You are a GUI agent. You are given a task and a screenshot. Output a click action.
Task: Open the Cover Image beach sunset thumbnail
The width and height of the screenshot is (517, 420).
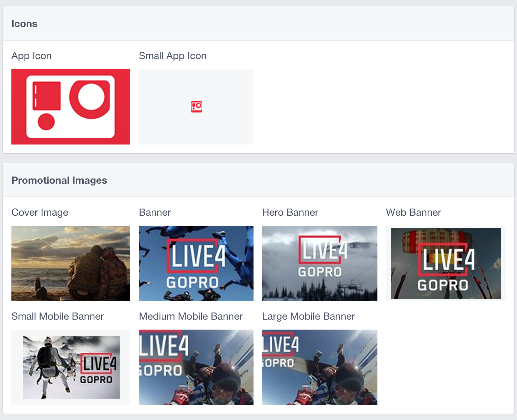71,263
